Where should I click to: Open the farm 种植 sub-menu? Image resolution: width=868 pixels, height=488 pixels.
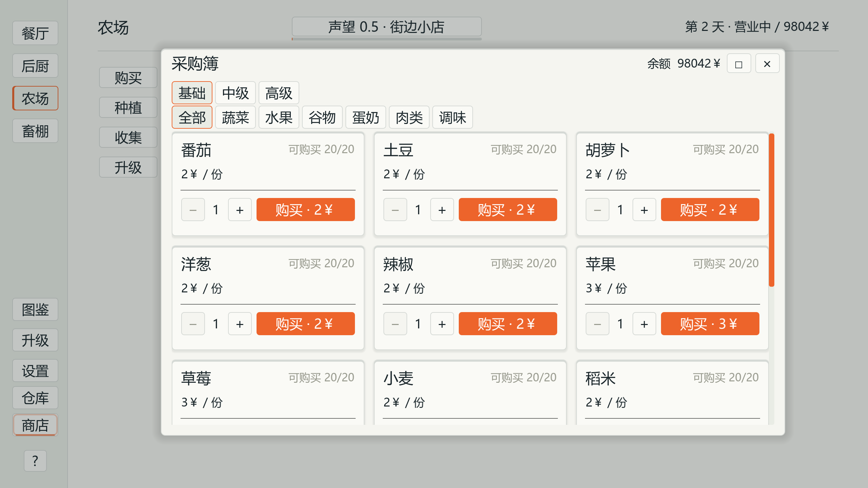click(128, 107)
